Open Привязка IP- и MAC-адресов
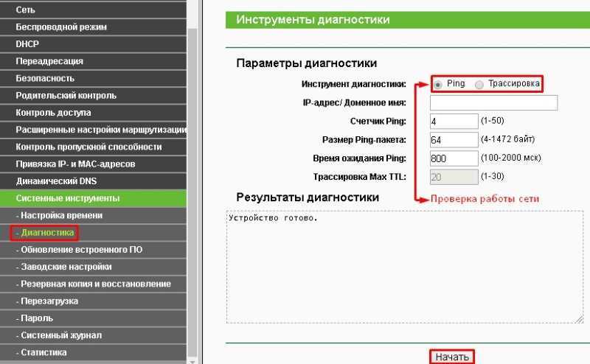The image size is (590, 364). coord(93,164)
